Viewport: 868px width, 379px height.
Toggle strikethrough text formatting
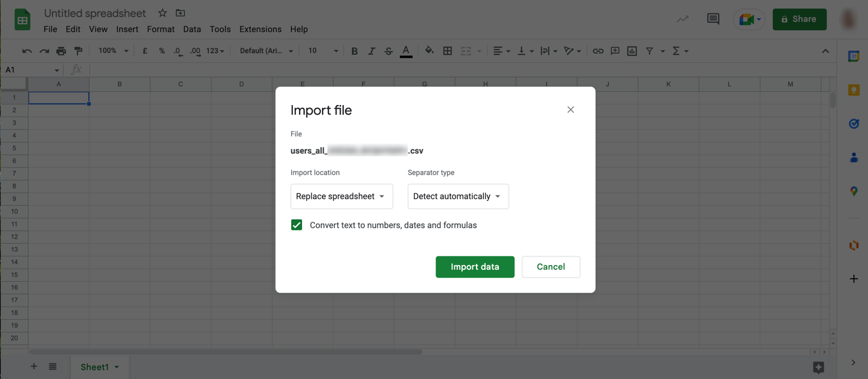(388, 51)
